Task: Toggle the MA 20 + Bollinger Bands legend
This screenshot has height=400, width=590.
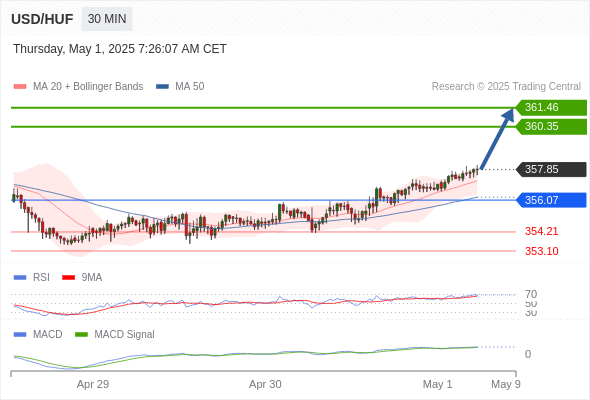Action: click(x=78, y=87)
